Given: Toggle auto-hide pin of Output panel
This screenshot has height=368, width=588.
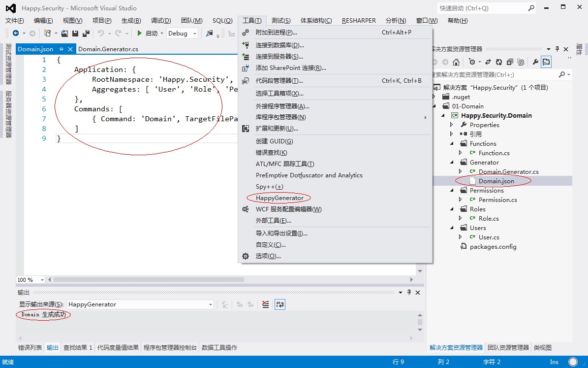Looking at the screenshot, I should (x=409, y=292).
